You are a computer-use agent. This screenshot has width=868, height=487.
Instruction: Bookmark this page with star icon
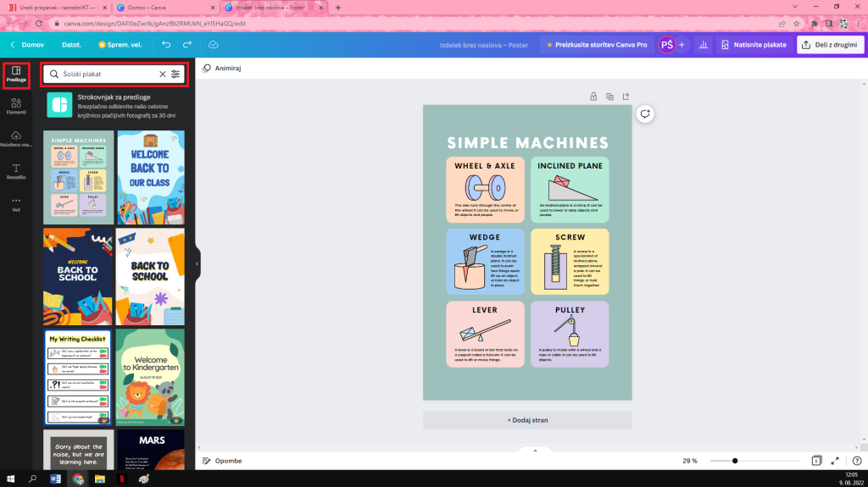tap(797, 24)
